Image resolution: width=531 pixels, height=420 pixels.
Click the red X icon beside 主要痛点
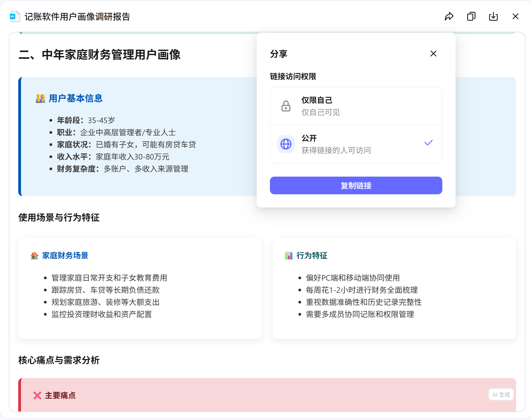coord(37,395)
